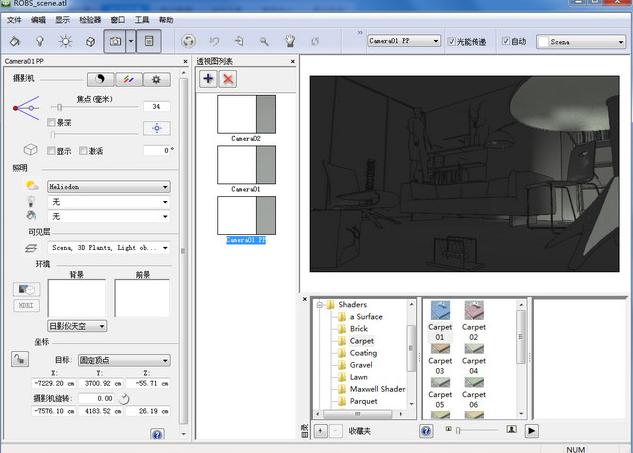Viewport: 633px width, 453px height.
Task: Toggle the 景深 depth of field checkbox
Action: (51, 122)
